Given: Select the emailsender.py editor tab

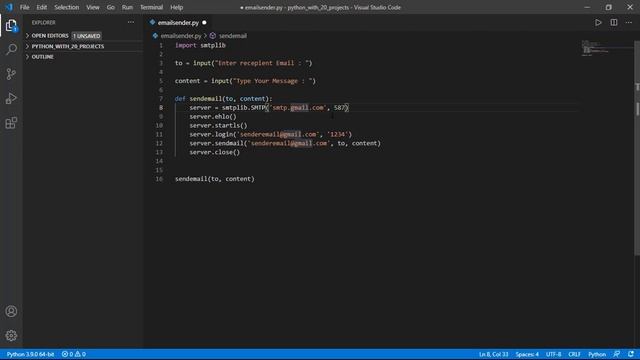Looking at the screenshot, I should point(178,22).
